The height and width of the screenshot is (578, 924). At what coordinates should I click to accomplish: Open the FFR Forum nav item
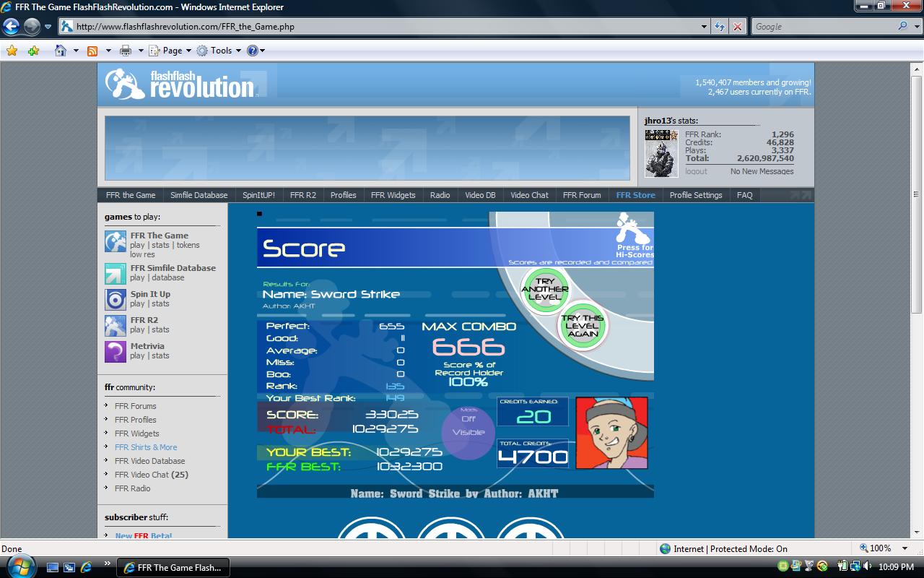click(582, 195)
